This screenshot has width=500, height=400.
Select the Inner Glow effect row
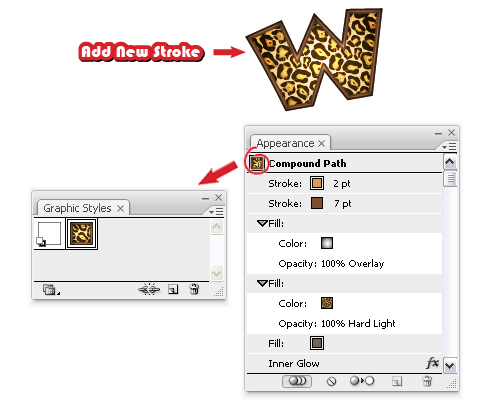click(344, 363)
